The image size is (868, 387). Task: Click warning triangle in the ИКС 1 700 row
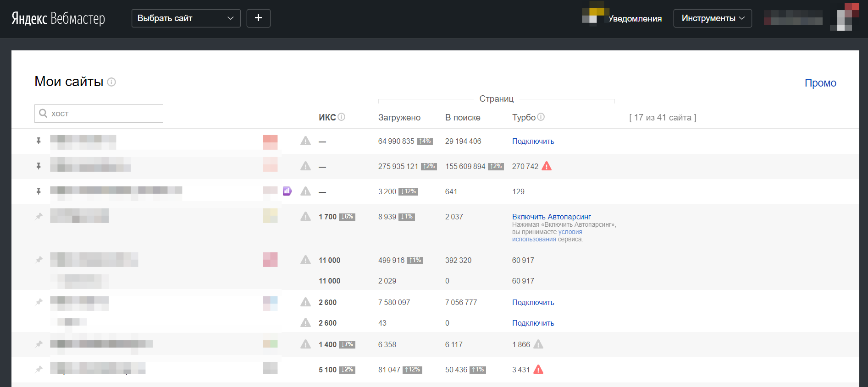coord(305,217)
